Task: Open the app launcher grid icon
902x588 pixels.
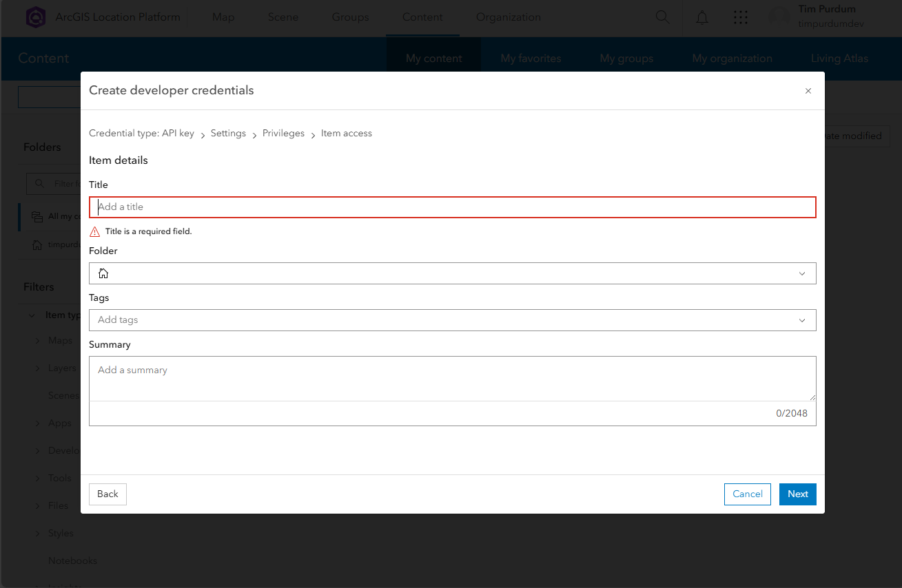Action: (741, 17)
